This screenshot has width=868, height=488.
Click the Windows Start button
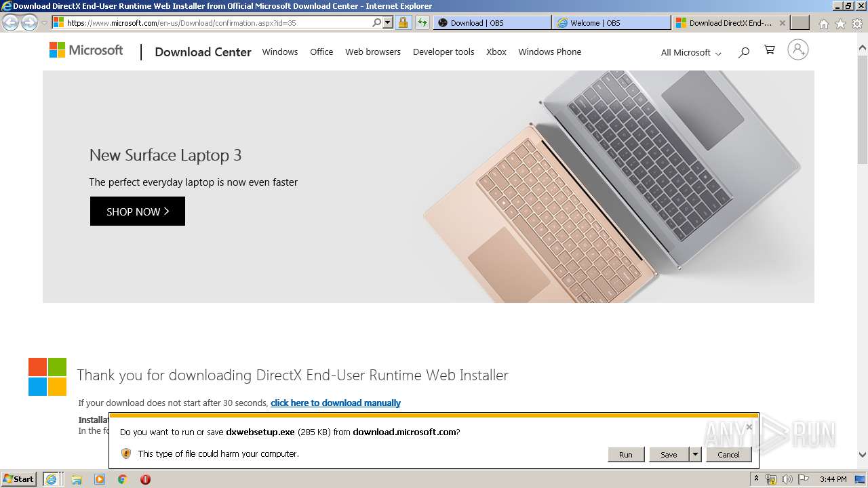[x=19, y=479]
